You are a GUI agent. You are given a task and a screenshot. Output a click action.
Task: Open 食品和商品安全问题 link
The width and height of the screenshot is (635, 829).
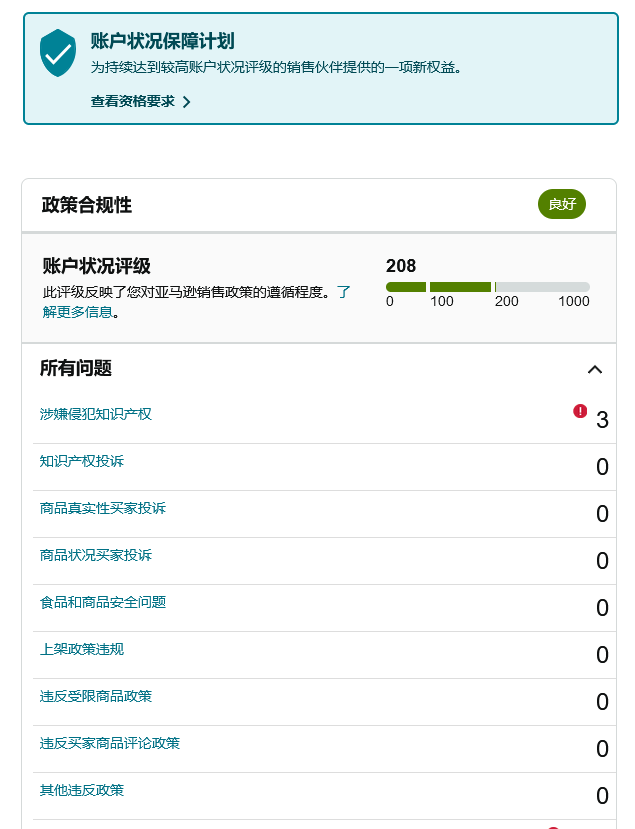pos(103,602)
